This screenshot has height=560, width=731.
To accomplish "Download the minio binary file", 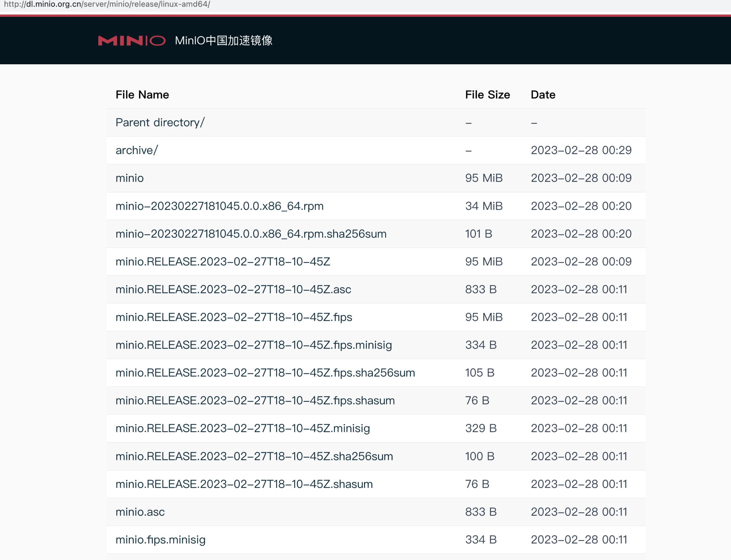I will 130,178.
